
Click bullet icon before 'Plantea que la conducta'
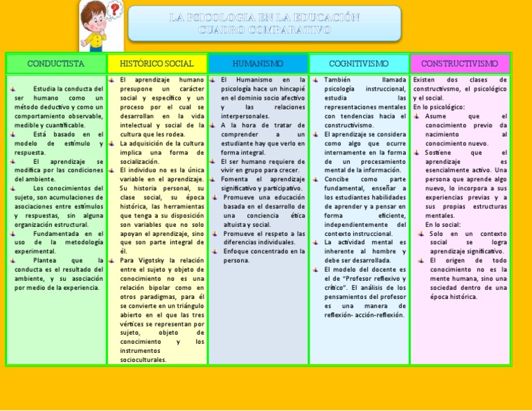click(x=13, y=261)
